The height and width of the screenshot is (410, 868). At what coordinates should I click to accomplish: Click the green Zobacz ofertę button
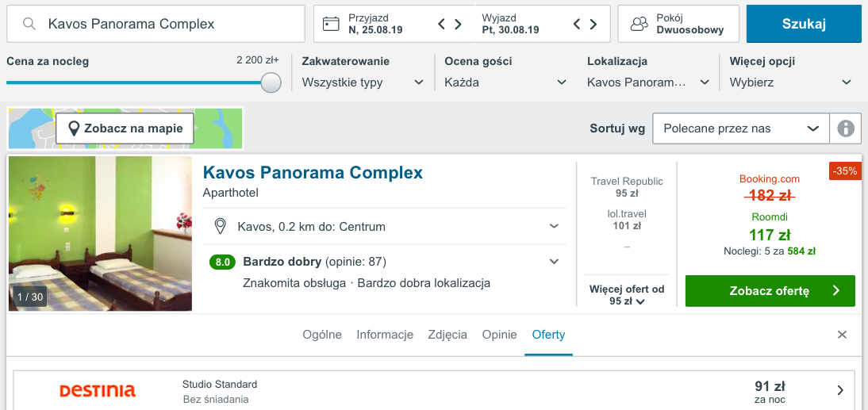pyautogui.click(x=770, y=291)
